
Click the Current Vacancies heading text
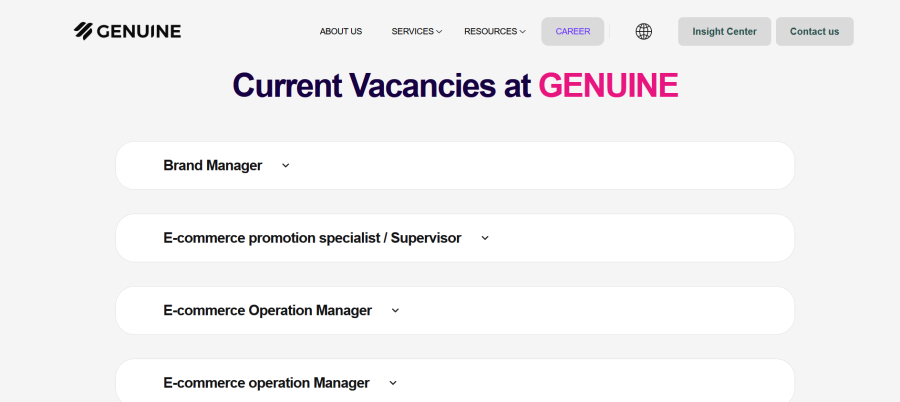coord(381,85)
